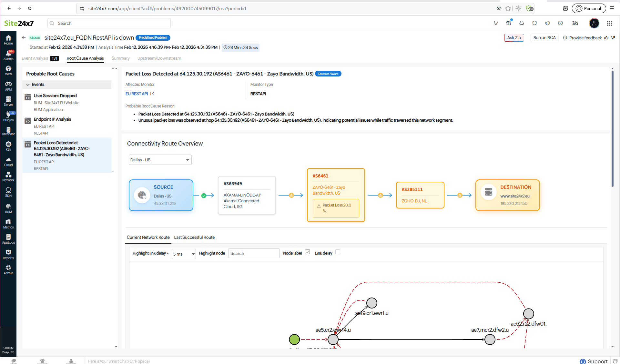Toggle the Node label checkbox

[x=308, y=252]
